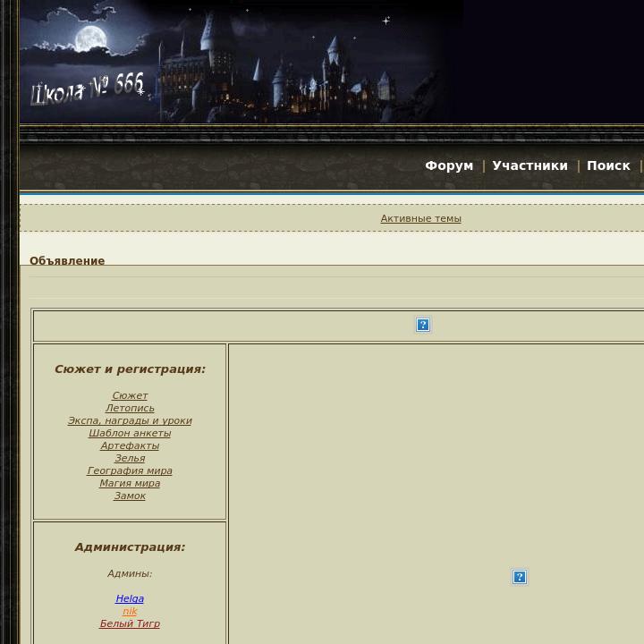The height and width of the screenshot is (644, 644).
Task: Open the География мира link
Action: tap(130, 470)
